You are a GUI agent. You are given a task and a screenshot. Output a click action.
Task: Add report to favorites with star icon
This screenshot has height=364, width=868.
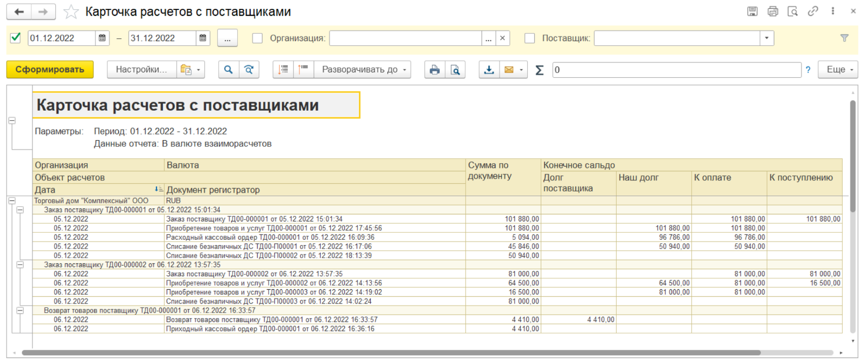(71, 12)
